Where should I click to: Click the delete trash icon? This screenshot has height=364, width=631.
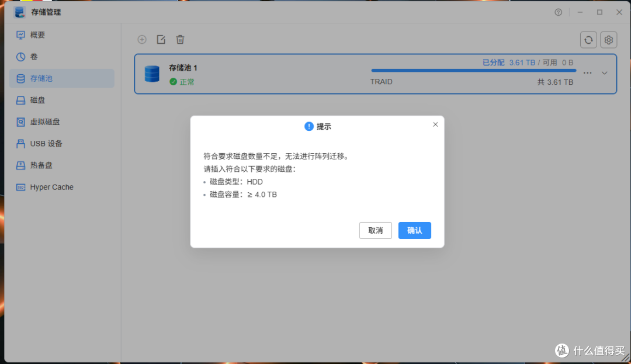click(180, 39)
